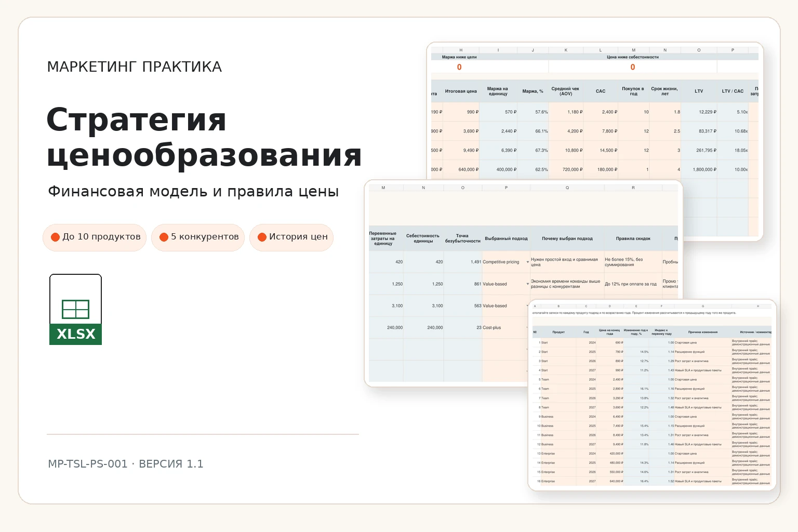Click the «Маржа ниже цели» header cell
Screen dimensions: 798x532
click(459, 57)
